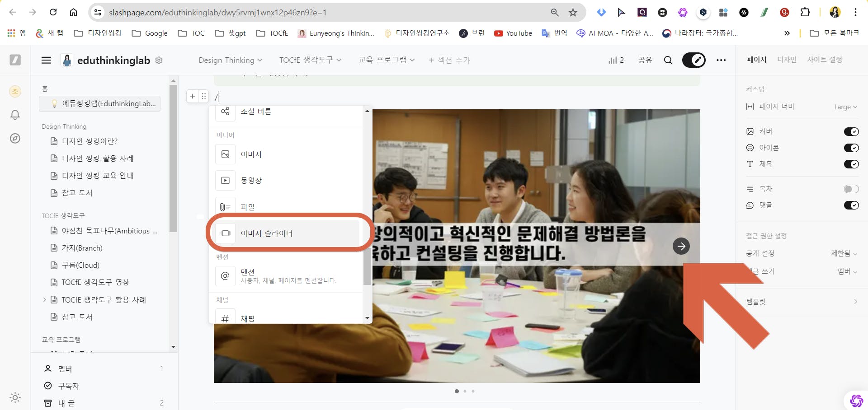The width and height of the screenshot is (868, 410).
Task: Select the third slider pagination dot
Action: 473,391
